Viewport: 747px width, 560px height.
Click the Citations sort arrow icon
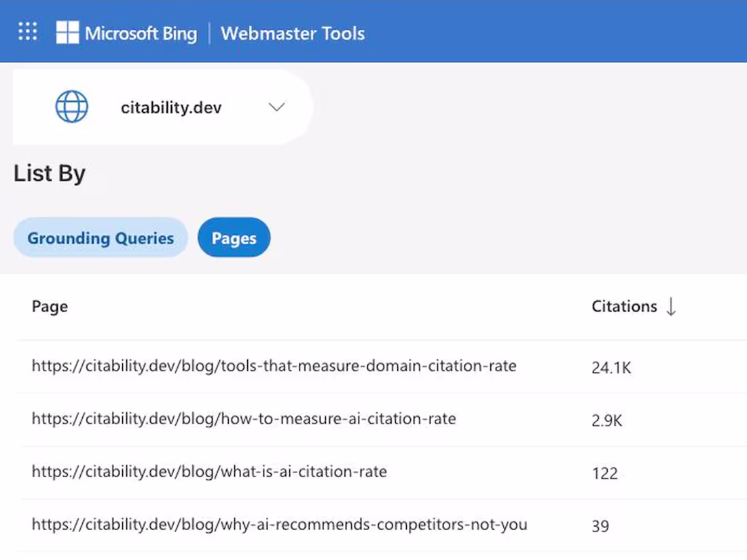click(671, 306)
